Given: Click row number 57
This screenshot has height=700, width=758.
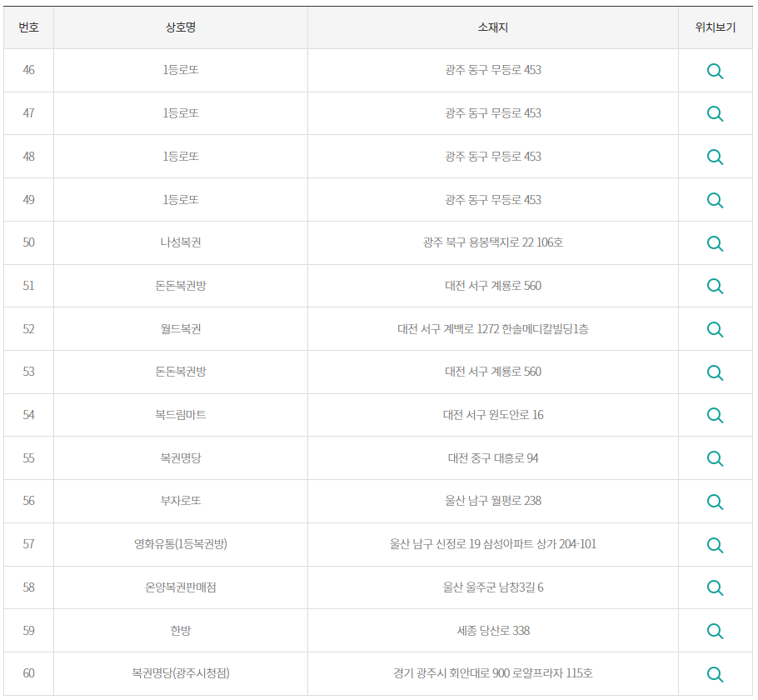Looking at the screenshot, I should coord(28,544).
